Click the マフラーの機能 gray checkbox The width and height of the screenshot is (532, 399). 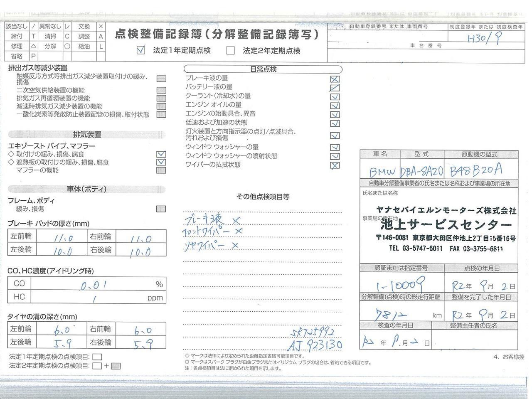[161, 170]
